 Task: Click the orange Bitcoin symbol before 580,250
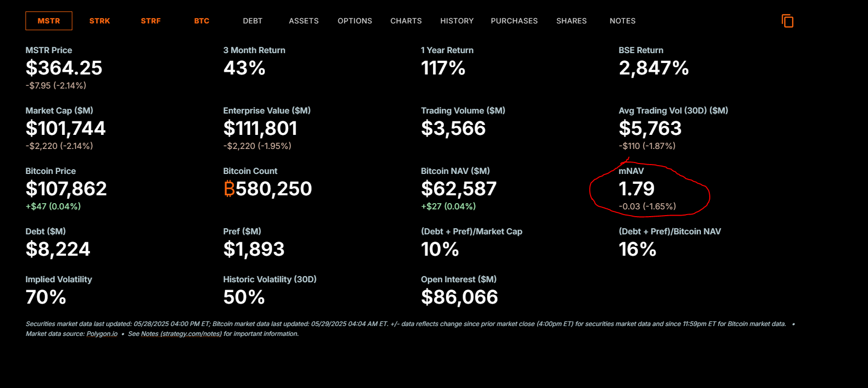[x=229, y=189]
